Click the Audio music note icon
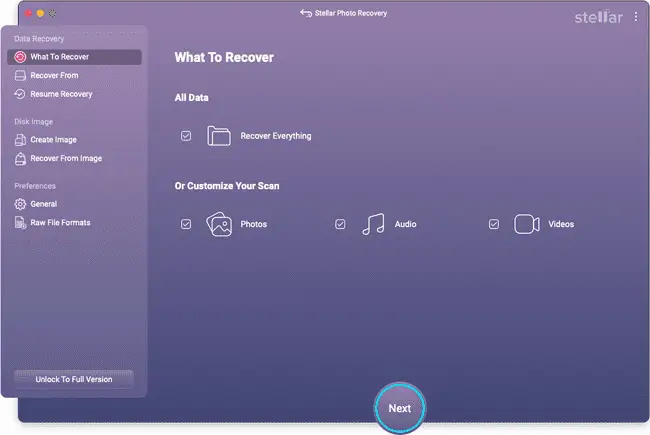This screenshot has height=435, width=650. pyautogui.click(x=374, y=224)
